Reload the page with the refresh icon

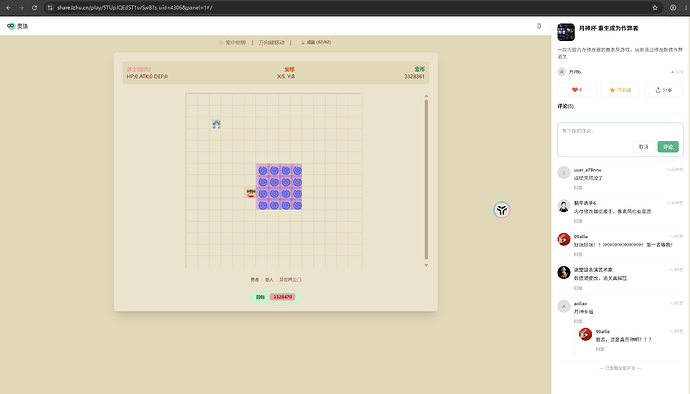pos(34,7)
